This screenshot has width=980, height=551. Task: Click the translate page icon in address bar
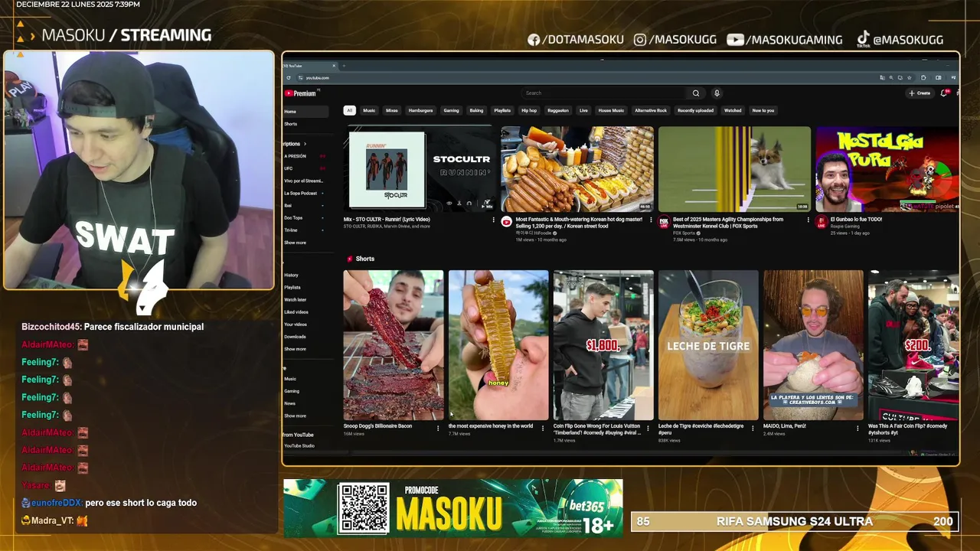(882, 77)
